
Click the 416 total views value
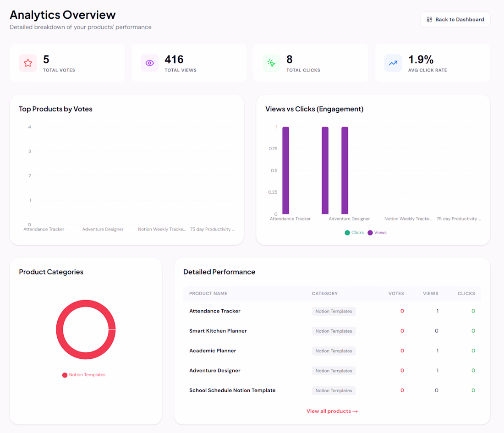(174, 60)
